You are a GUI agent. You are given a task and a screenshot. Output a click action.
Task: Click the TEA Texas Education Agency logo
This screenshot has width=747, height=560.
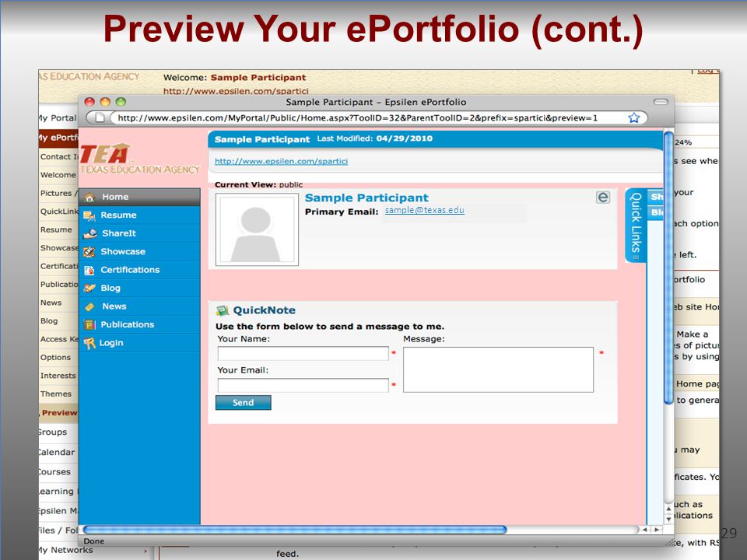(139, 159)
